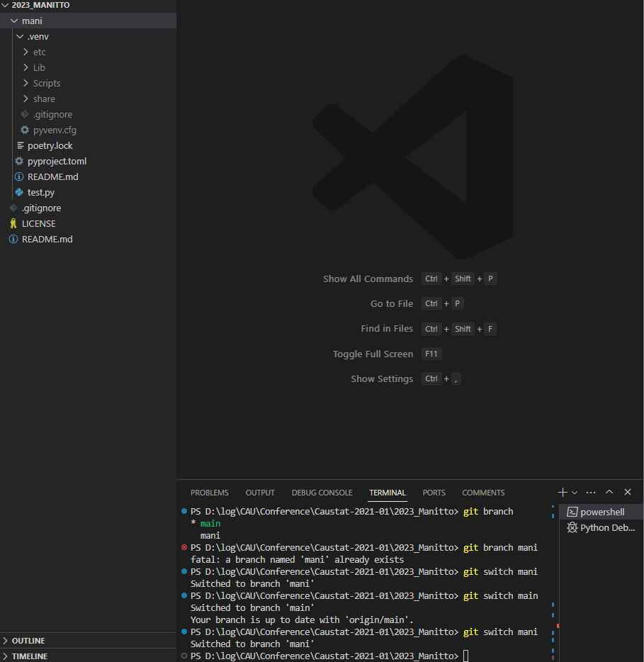644x662 pixels.
Task: Open test.py file
Action: pos(41,193)
